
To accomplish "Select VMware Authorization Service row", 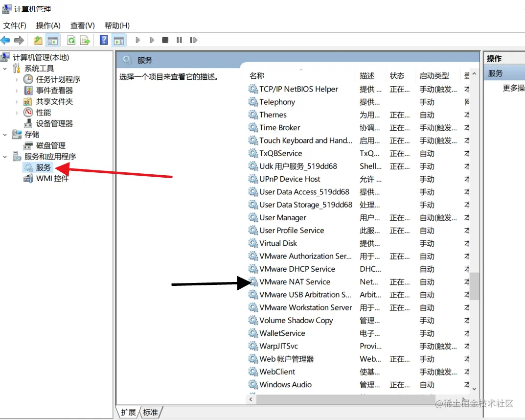I will 358,256.
